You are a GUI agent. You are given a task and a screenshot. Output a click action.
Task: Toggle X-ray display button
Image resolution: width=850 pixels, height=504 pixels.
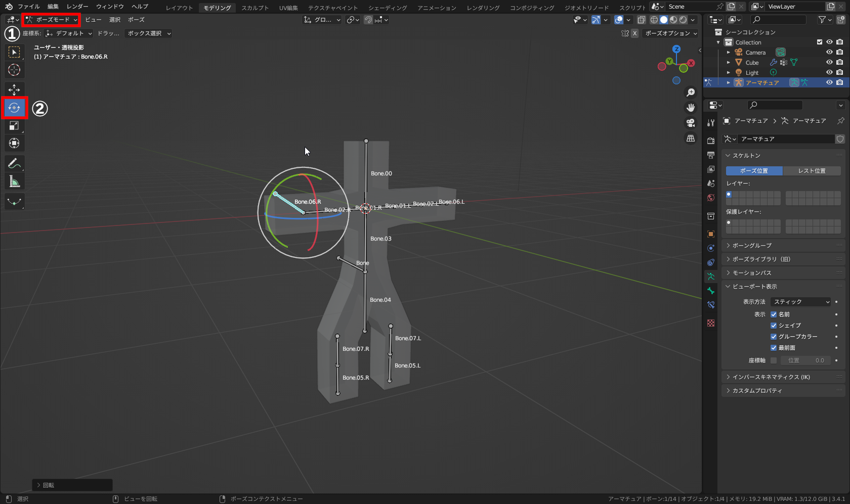[642, 20]
